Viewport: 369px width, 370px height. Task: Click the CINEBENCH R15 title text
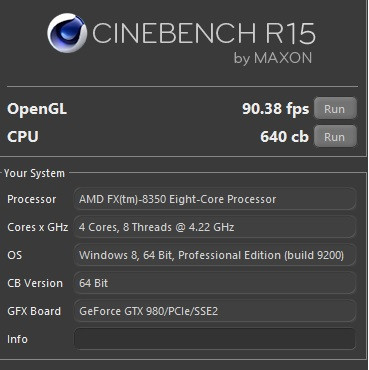tap(204, 33)
